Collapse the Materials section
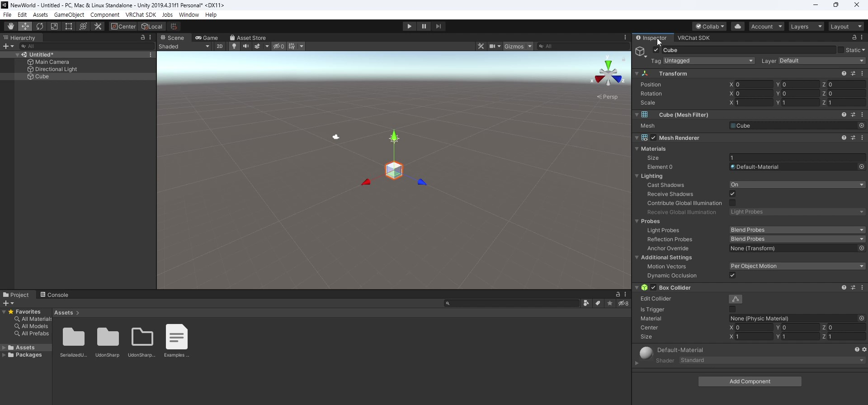 [637, 148]
